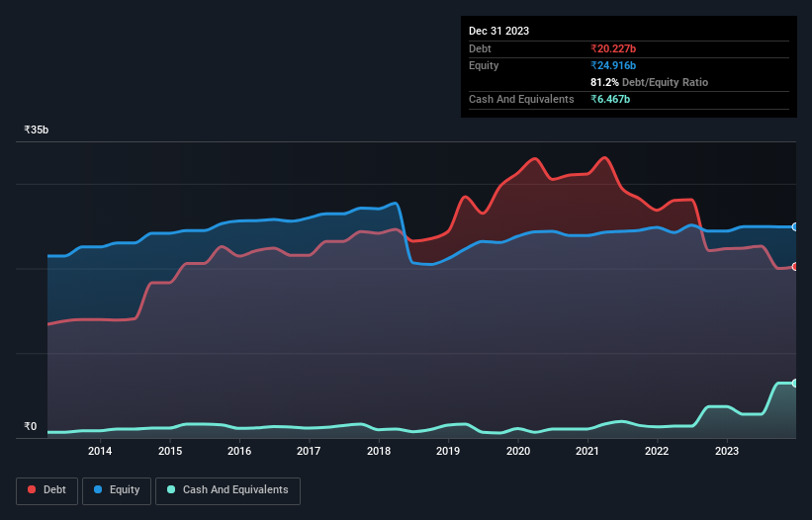Click the ₹6.467b cash value
The image size is (812, 520).
610,99
